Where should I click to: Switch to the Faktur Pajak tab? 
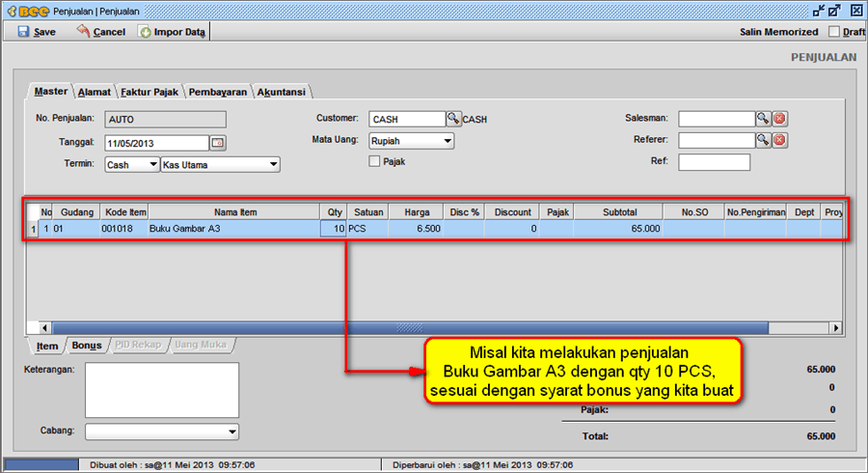(x=149, y=92)
